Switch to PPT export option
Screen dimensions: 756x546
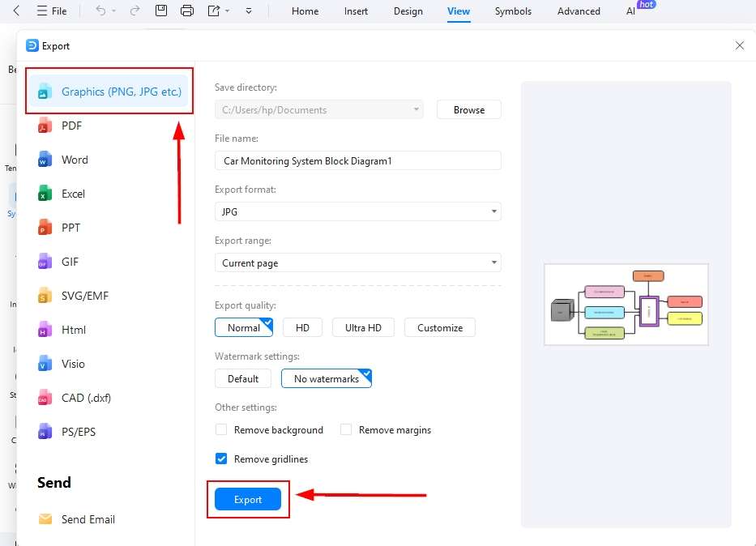tap(71, 228)
